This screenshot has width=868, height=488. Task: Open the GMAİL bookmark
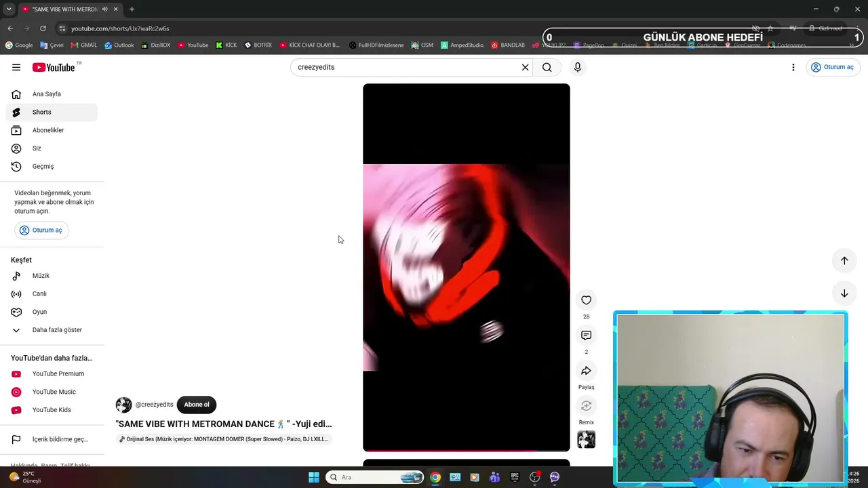click(83, 45)
